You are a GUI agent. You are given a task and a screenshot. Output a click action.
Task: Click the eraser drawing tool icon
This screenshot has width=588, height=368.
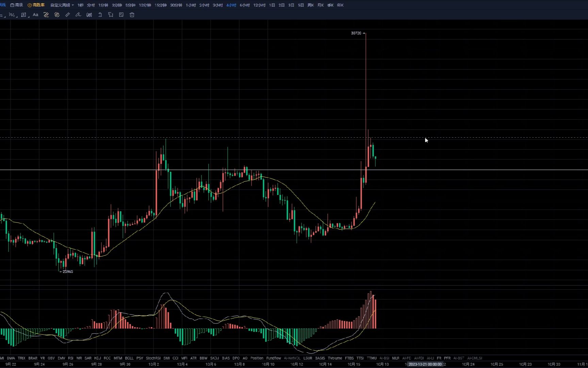pos(46,15)
